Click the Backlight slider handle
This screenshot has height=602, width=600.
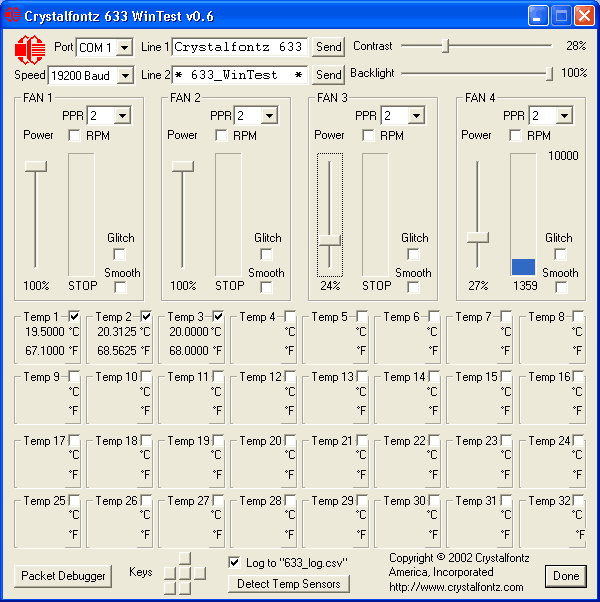pos(550,74)
